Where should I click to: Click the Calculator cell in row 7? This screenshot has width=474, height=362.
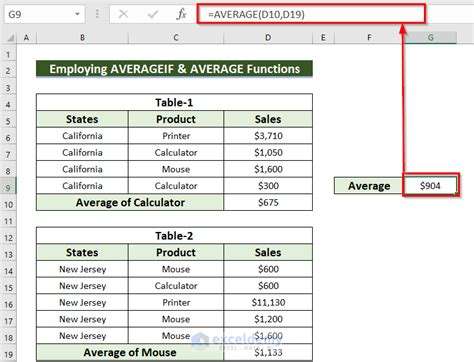[x=176, y=152]
